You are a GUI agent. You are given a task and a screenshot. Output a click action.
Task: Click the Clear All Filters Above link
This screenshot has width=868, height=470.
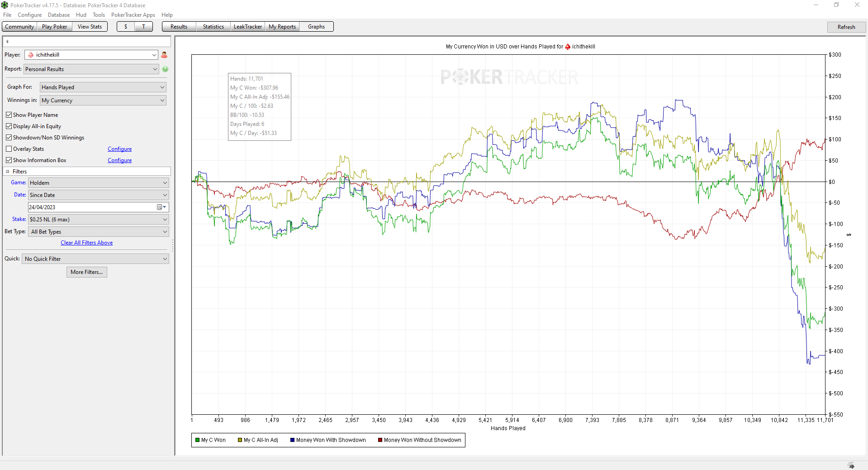(87, 243)
